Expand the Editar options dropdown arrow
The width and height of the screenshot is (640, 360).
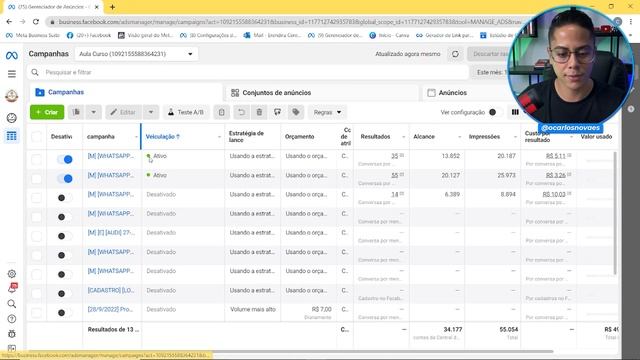(x=151, y=112)
